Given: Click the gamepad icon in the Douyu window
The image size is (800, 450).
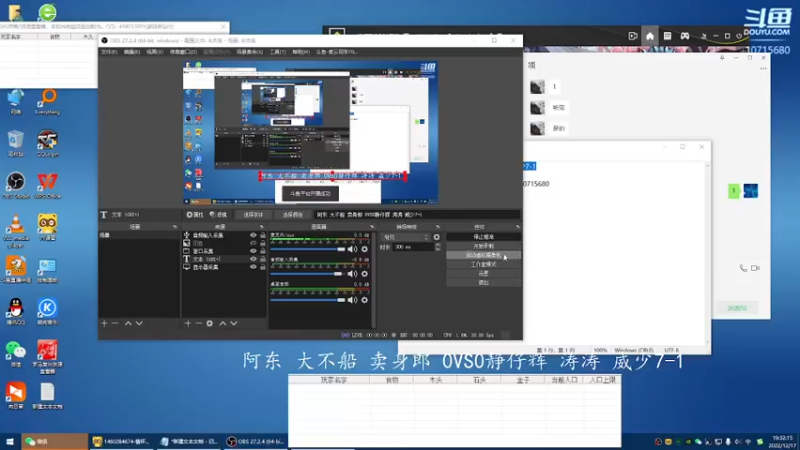Looking at the screenshot, I should pyautogui.click(x=685, y=36).
